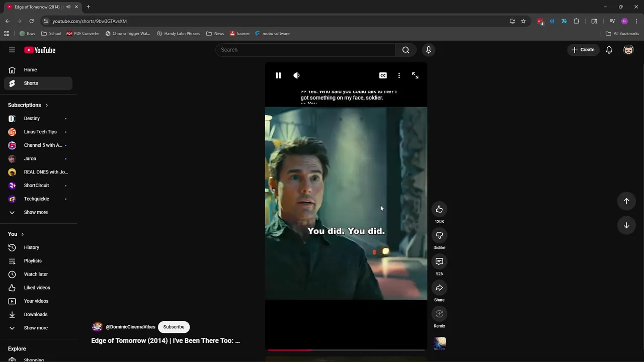Like this Short (120K)
Viewport: 644px width, 362px height.
pos(439,209)
